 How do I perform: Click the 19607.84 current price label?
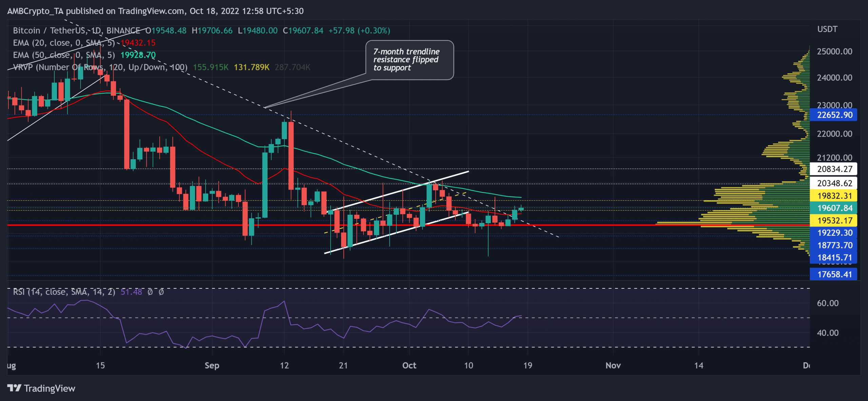833,208
